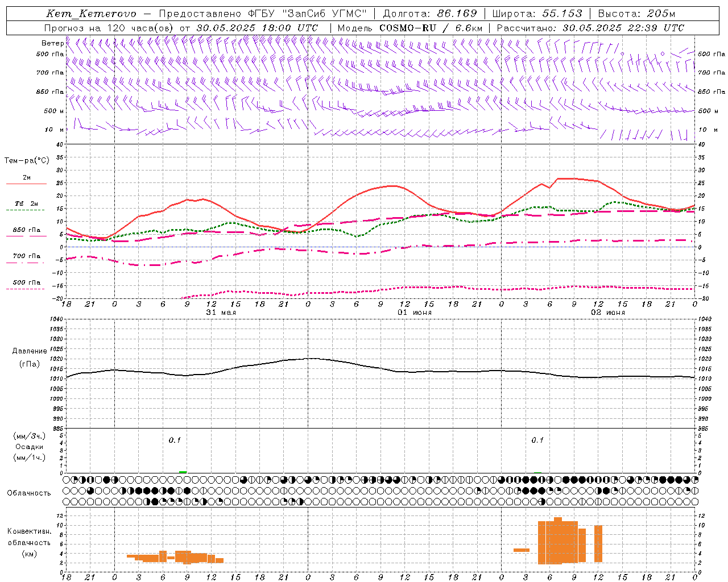Click the Конвективн. облачность label
The height and width of the screenshot is (582, 728).
point(29,537)
